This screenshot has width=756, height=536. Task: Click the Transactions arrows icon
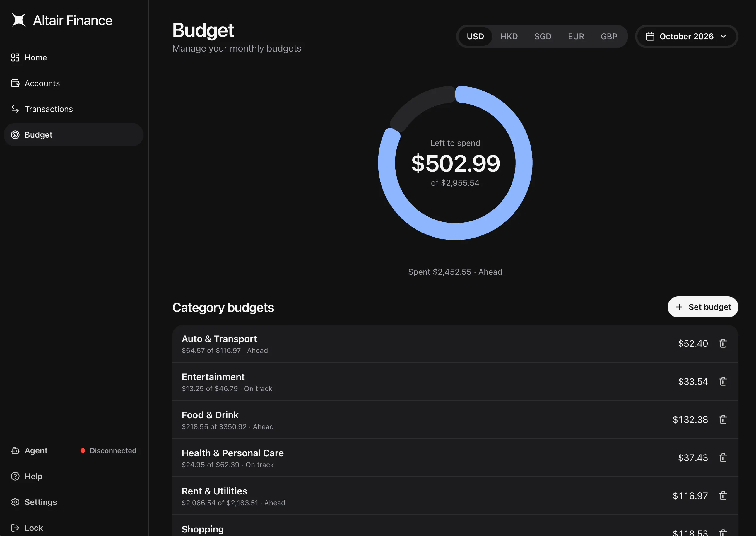click(15, 109)
